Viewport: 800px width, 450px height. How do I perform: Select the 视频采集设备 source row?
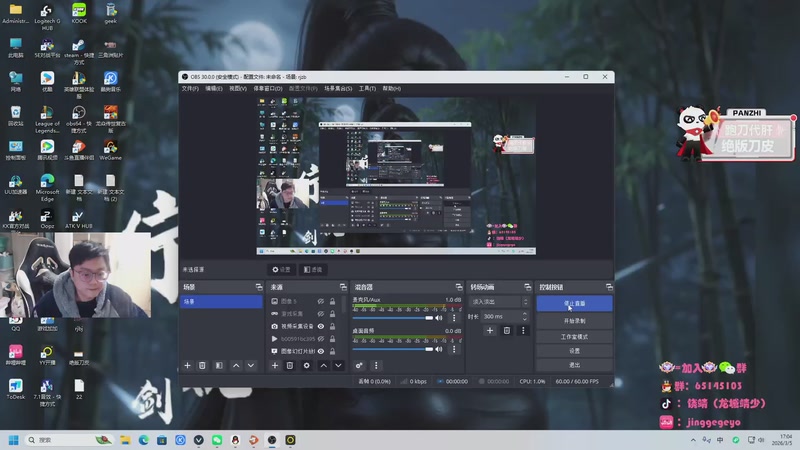pyautogui.click(x=304, y=326)
